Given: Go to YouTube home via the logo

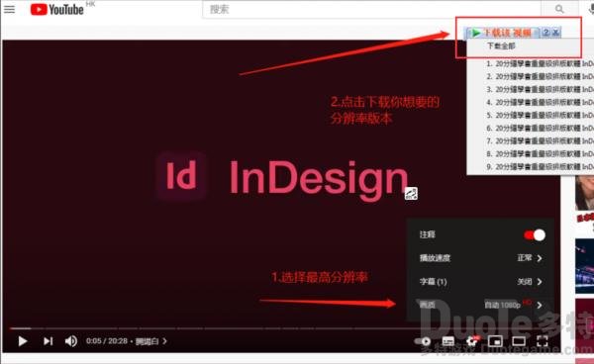Looking at the screenshot, I should click(x=56, y=9).
